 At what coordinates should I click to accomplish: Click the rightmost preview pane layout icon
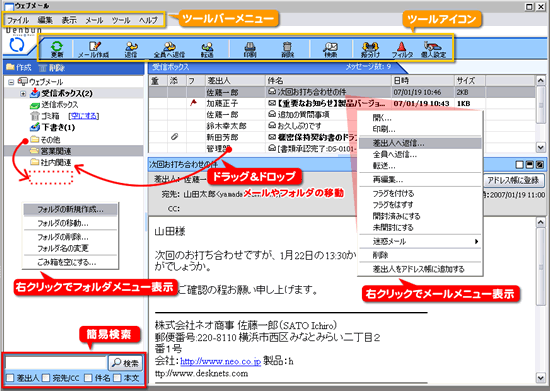pyautogui.click(x=540, y=164)
